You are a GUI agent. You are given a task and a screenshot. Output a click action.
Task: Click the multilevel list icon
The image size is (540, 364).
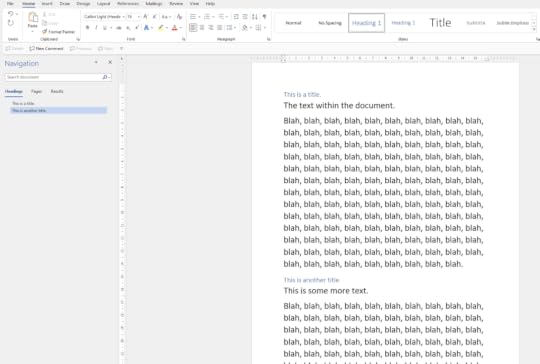[221, 17]
